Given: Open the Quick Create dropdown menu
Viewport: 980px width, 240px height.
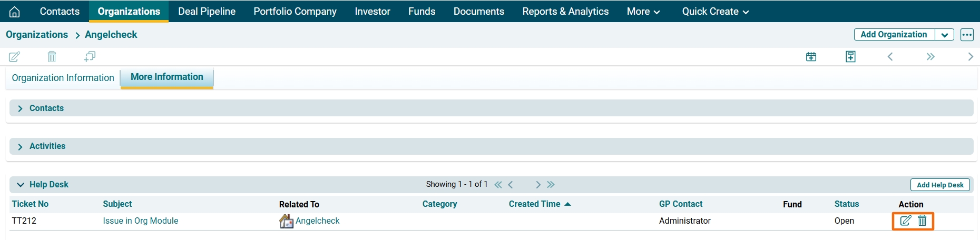Looking at the screenshot, I should point(715,12).
